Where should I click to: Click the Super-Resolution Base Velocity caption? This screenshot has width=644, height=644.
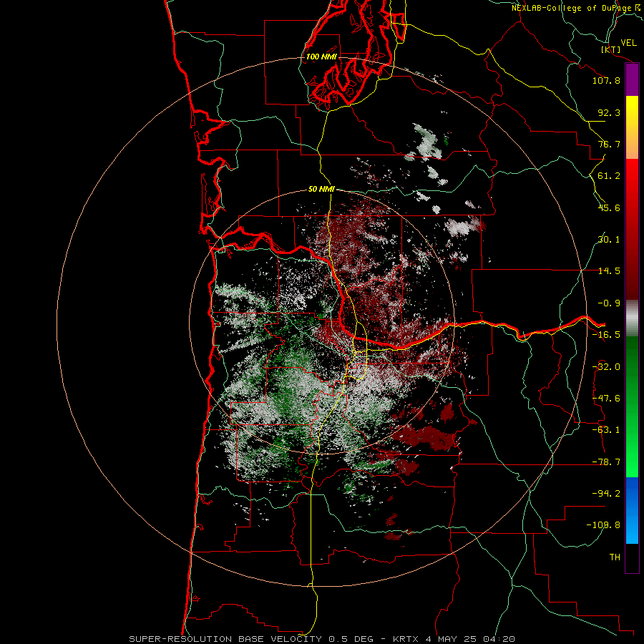coord(322,639)
